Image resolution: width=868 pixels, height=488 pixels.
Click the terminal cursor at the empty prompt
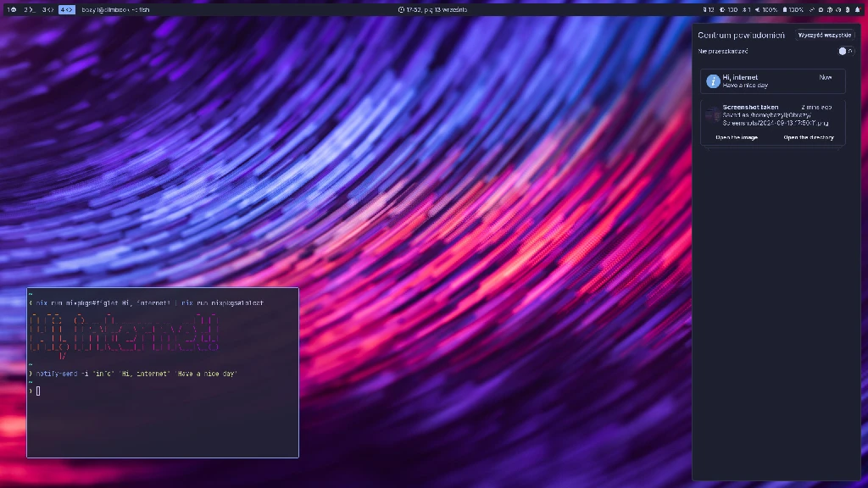pos(38,391)
